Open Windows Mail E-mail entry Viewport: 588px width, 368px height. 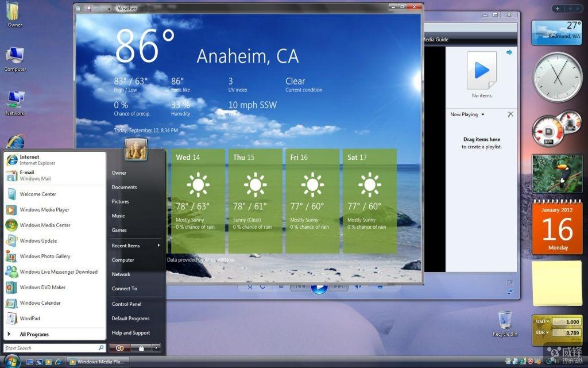click(55, 175)
